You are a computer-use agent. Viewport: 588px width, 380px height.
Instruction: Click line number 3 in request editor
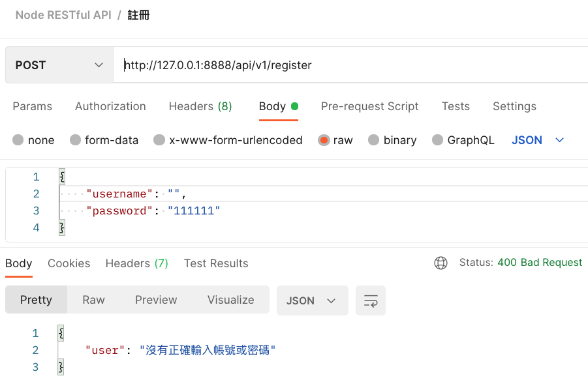[x=36, y=211]
